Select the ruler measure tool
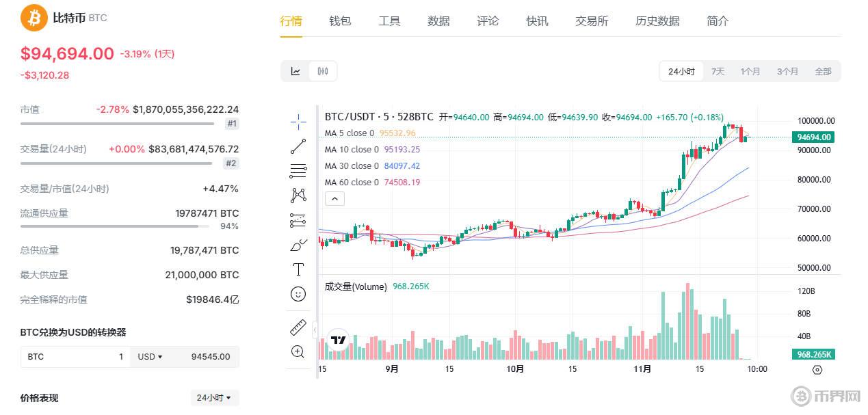The image size is (868, 415). 298,327
